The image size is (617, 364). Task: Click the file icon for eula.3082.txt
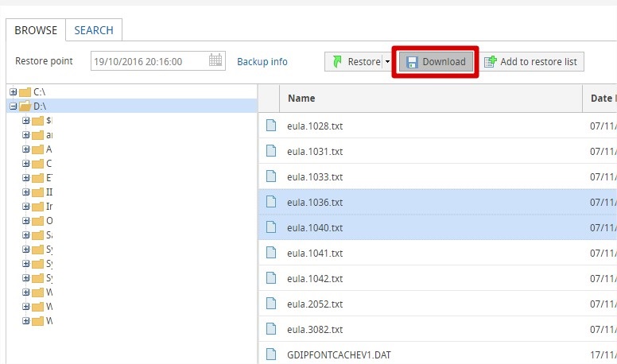270,329
